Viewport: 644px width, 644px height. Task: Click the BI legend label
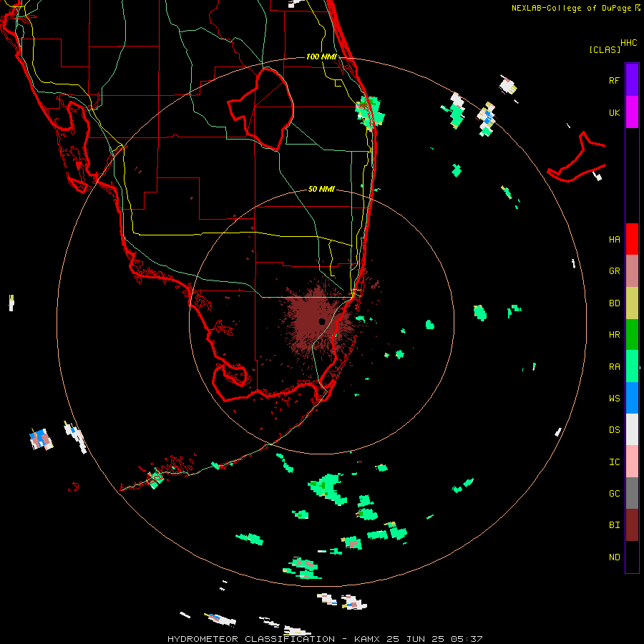pos(614,525)
